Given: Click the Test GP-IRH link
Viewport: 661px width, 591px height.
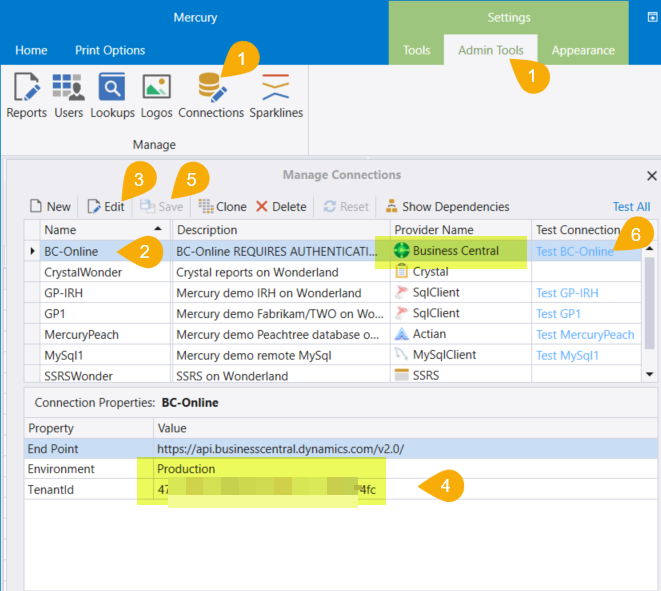Looking at the screenshot, I should 567,293.
